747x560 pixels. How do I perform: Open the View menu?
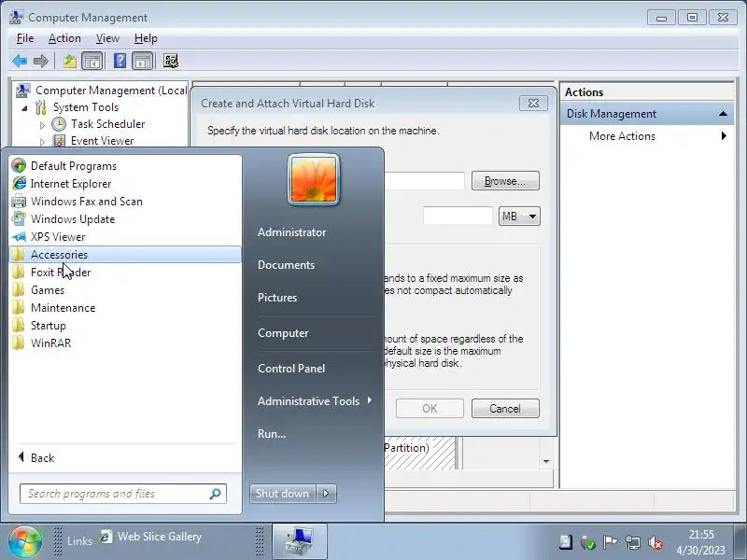[107, 38]
